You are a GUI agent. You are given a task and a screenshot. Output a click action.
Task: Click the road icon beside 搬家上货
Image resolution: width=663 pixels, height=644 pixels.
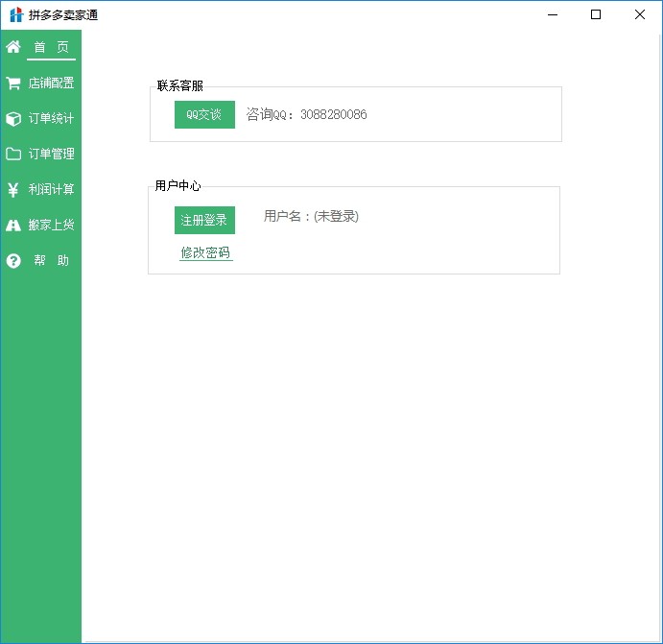tap(13, 225)
